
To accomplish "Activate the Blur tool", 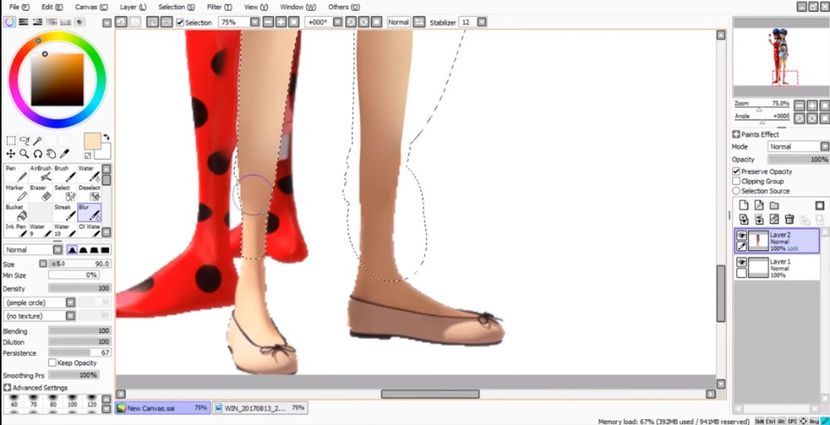I will 91,213.
